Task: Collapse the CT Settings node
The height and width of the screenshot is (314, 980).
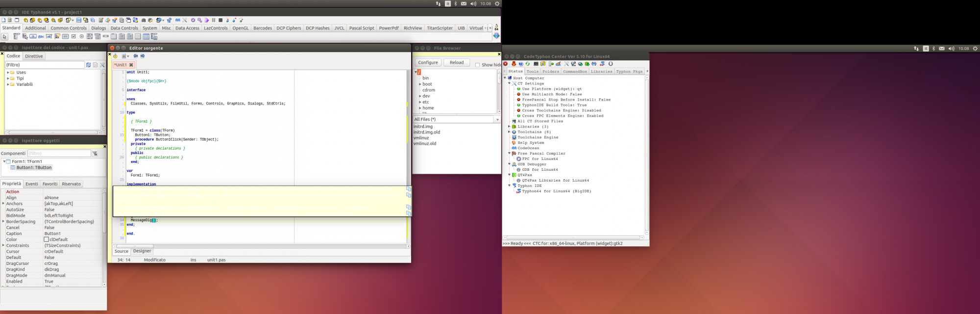Action: pos(509,83)
